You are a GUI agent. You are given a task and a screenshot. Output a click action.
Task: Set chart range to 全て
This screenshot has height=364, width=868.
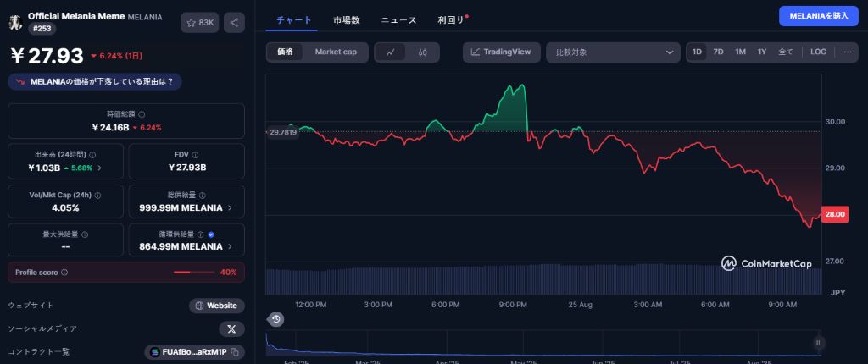pos(786,52)
